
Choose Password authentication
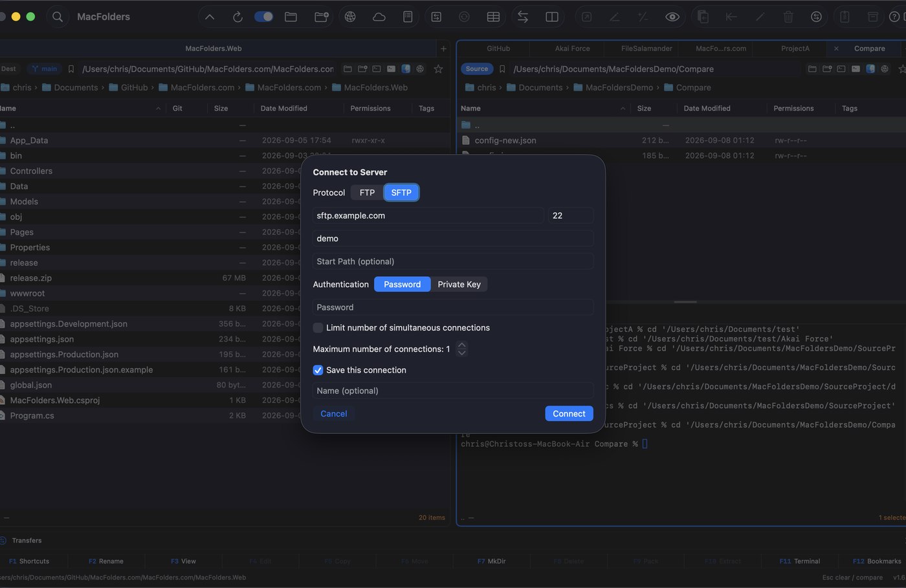point(402,285)
